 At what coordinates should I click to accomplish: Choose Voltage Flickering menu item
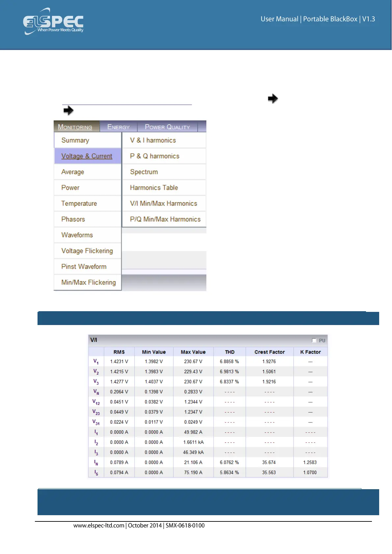pos(88,251)
